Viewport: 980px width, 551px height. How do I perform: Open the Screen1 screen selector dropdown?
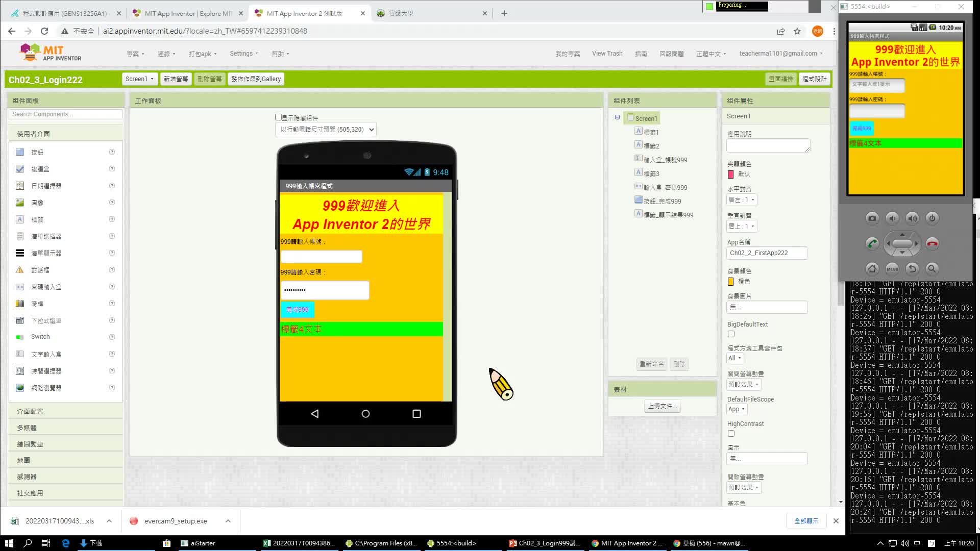(139, 79)
